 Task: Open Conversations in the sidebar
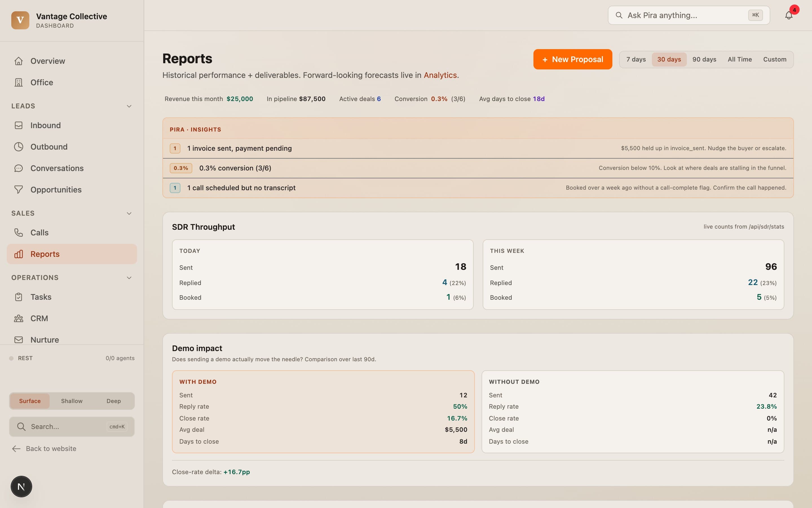coord(72,168)
